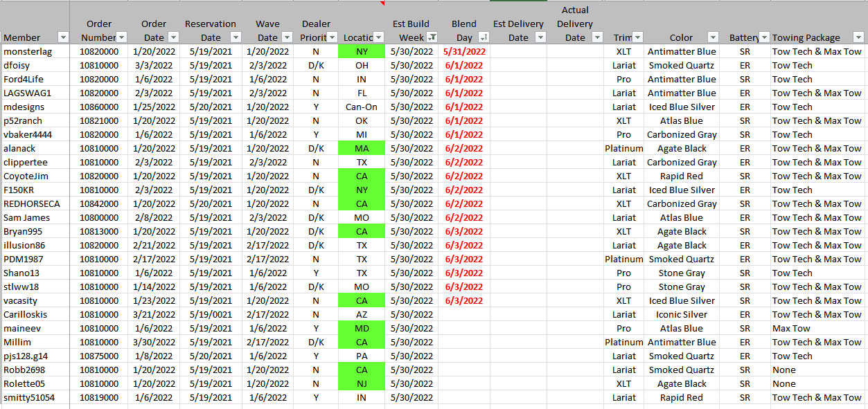Open the Trim column filter dropdown
This screenshot has height=409, width=868.
tap(637, 37)
